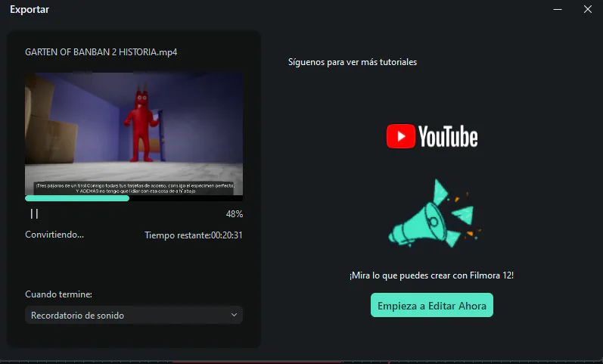Screen dimensions: 603x364
Task: Click the 'Convirtiendo...' status text
Action: click(54, 235)
